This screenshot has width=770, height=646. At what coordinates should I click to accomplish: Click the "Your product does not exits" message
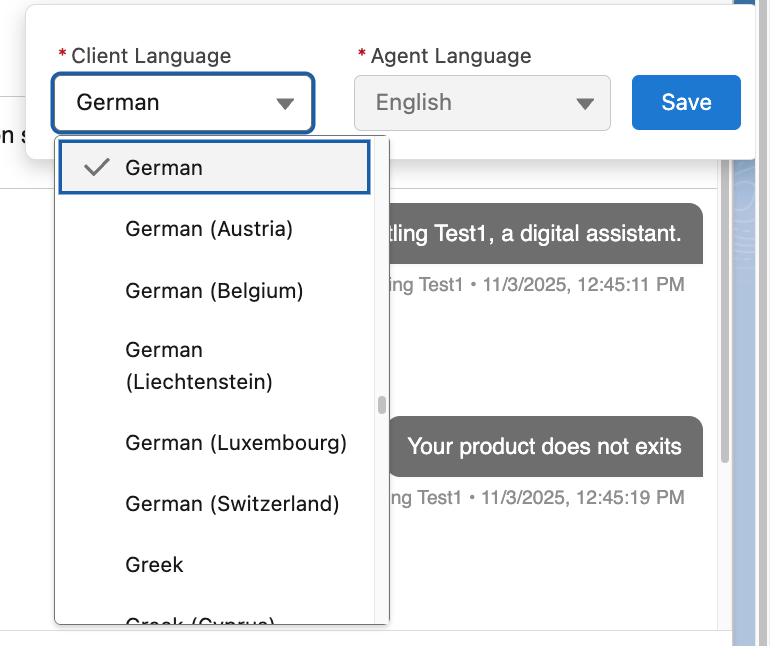(x=544, y=446)
